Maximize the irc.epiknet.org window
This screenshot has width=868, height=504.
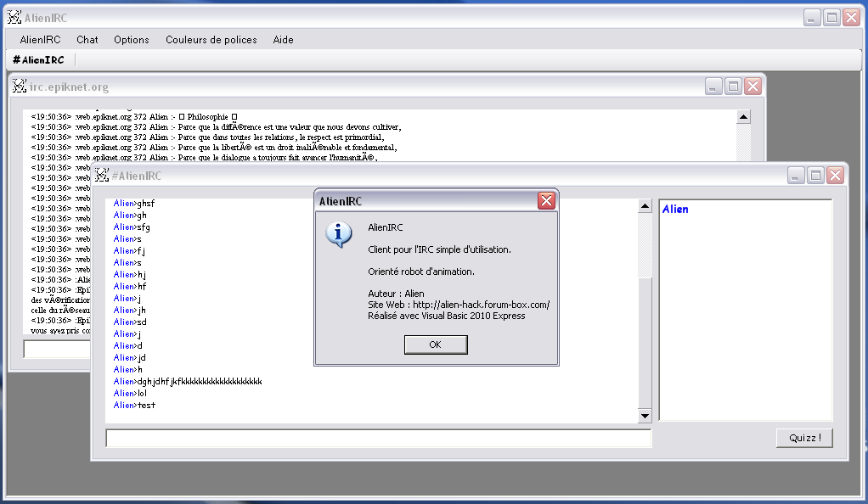point(734,87)
